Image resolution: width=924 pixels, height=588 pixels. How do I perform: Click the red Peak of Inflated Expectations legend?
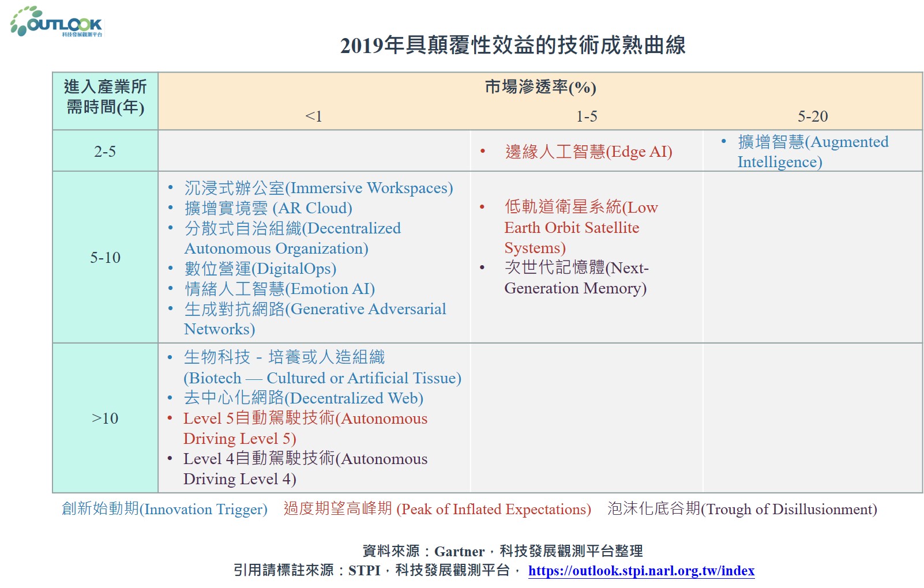437,509
